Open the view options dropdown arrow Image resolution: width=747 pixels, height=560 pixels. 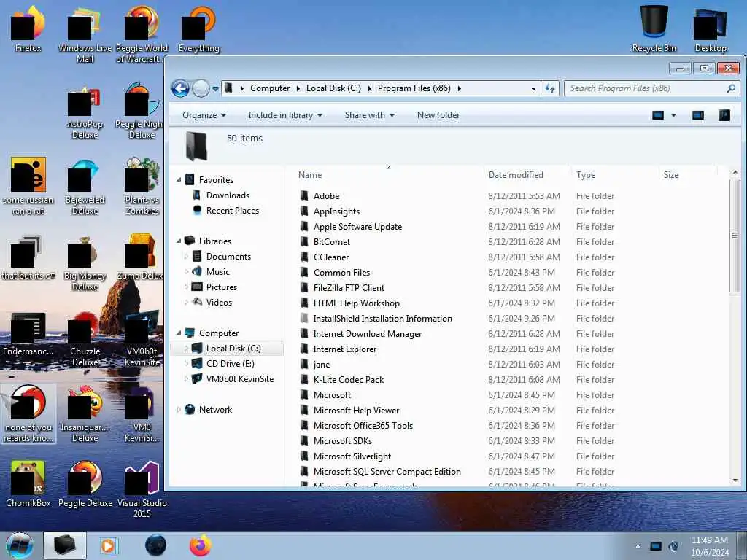click(673, 115)
